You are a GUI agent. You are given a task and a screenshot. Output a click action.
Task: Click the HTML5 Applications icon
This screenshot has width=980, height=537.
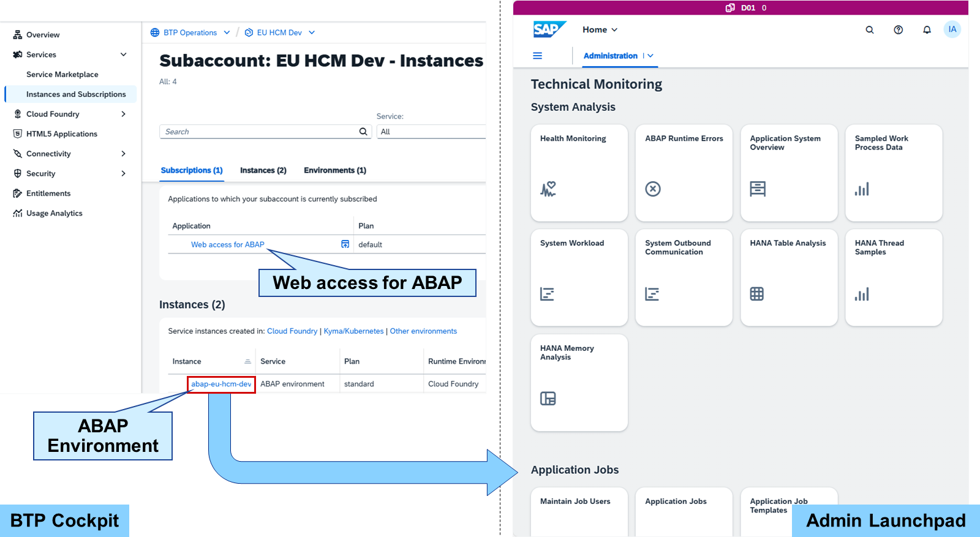[x=18, y=133]
